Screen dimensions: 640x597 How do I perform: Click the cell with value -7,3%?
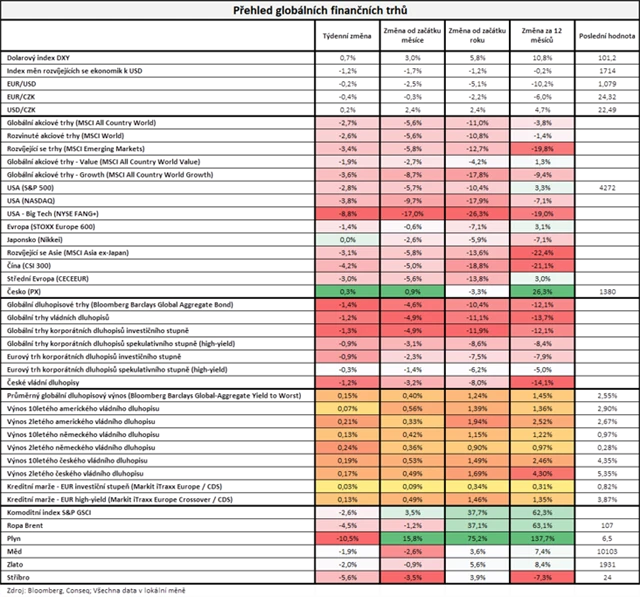click(543, 576)
